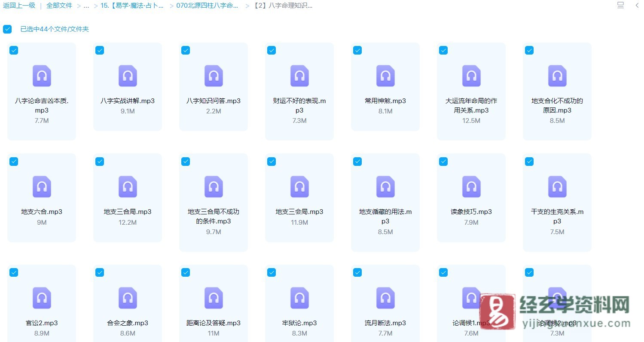
Task: Select the file name 地支六合.mp3
Action: (42, 212)
